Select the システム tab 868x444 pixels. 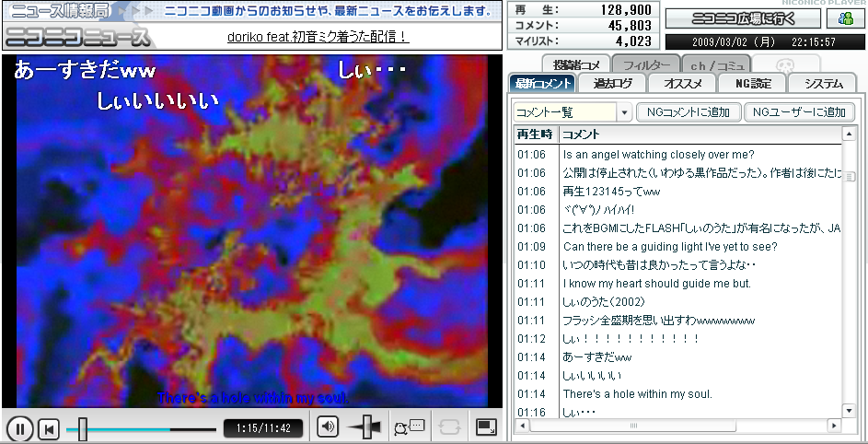point(823,83)
